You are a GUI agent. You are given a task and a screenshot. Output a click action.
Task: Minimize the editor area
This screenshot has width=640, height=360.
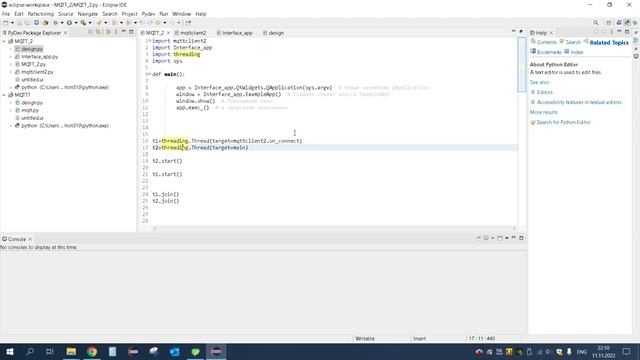click(x=513, y=31)
